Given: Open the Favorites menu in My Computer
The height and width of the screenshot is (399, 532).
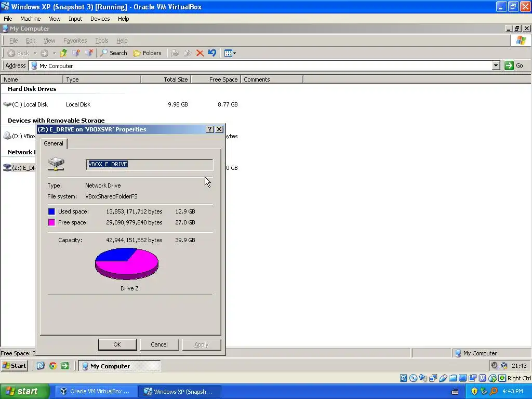Looking at the screenshot, I should [x=75, y=41].
